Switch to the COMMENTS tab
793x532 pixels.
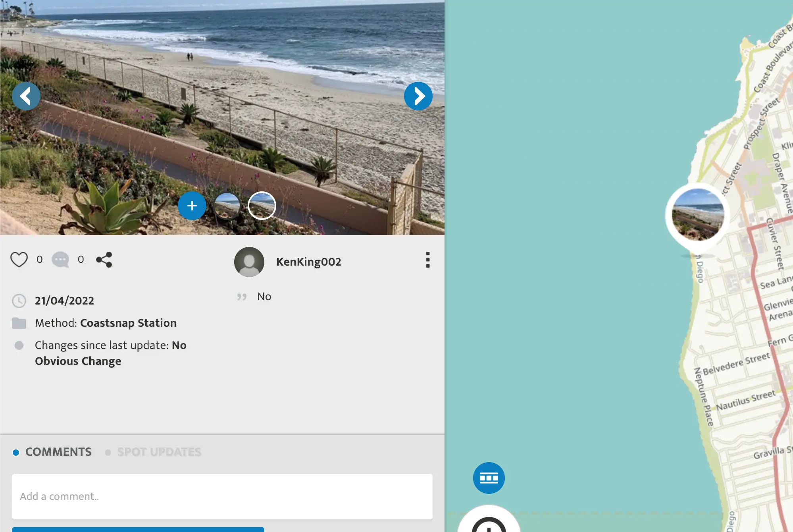coord(58,452)
